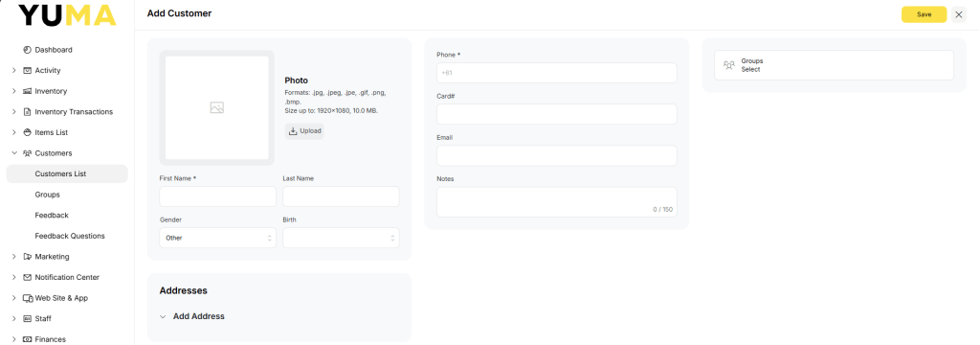Open Customers List page
This screenshot has width=980, height=345.
(x=67, y=174)
